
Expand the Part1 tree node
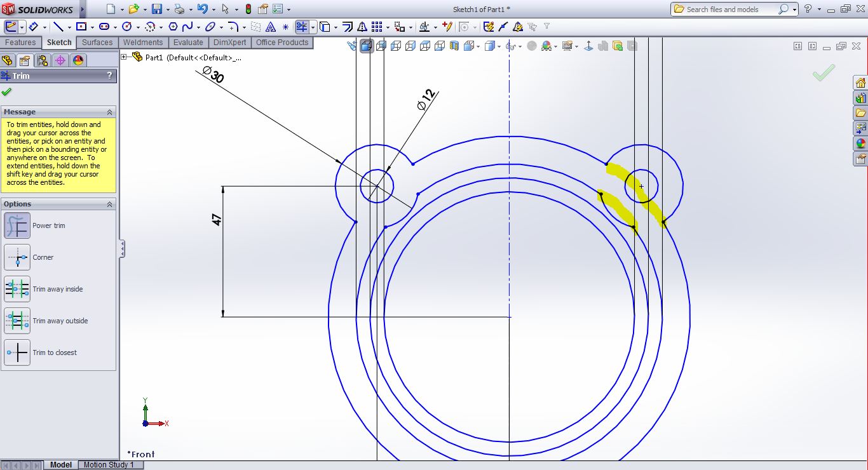tap(125, 57)
